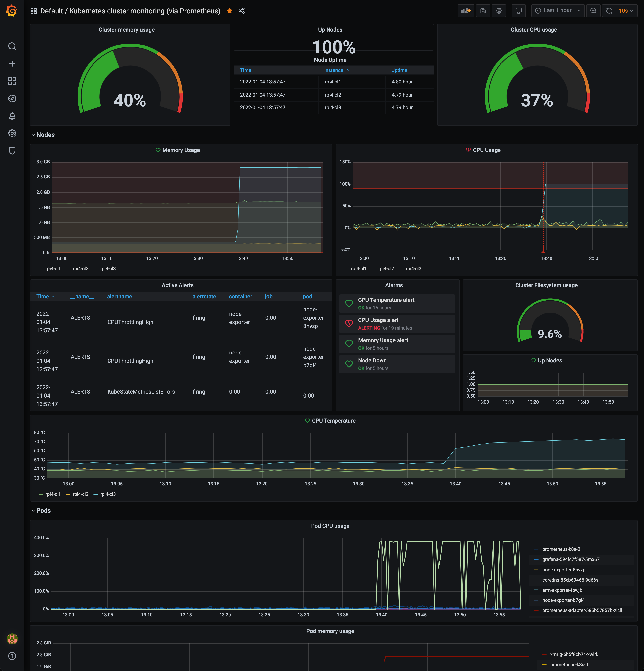Open the search dashboards icon
This screenshot has width=644, height=671.
point(12,46)
